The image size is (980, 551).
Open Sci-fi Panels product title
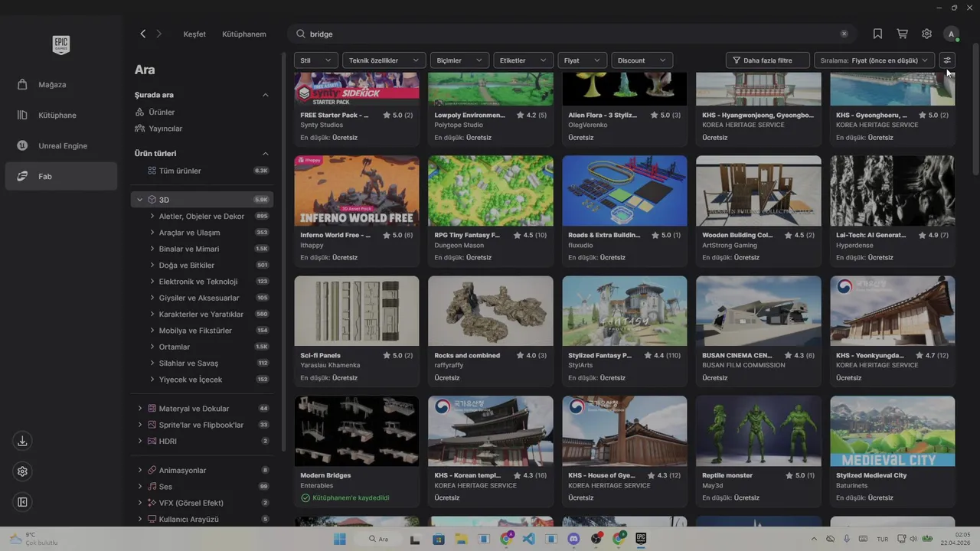[320, 355]
